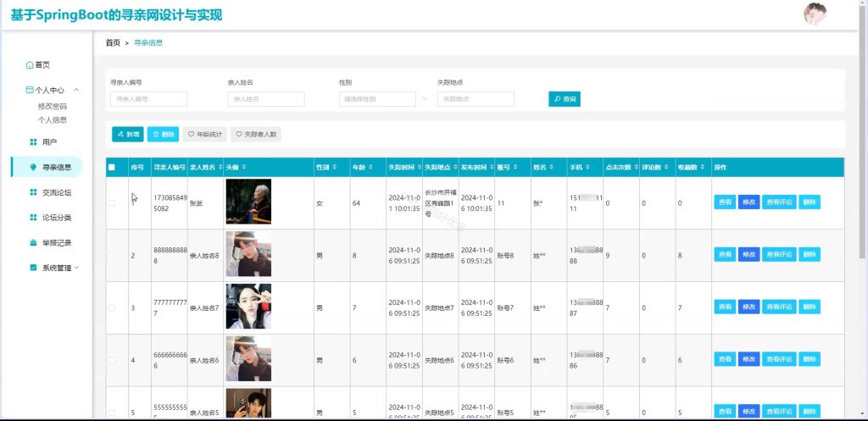Click the grid icon beside 用户

(33, 142)
